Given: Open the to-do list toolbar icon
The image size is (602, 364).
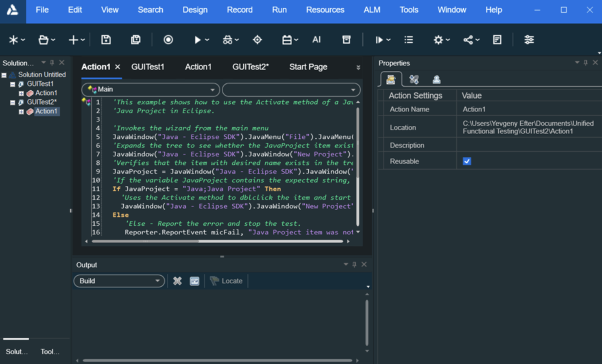Looking at the screenshot, I should click(408, 39).
